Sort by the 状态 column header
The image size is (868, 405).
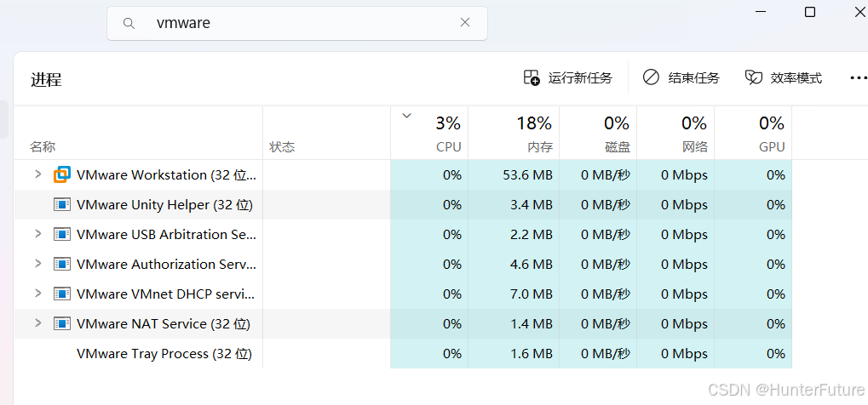pos(282,146)
